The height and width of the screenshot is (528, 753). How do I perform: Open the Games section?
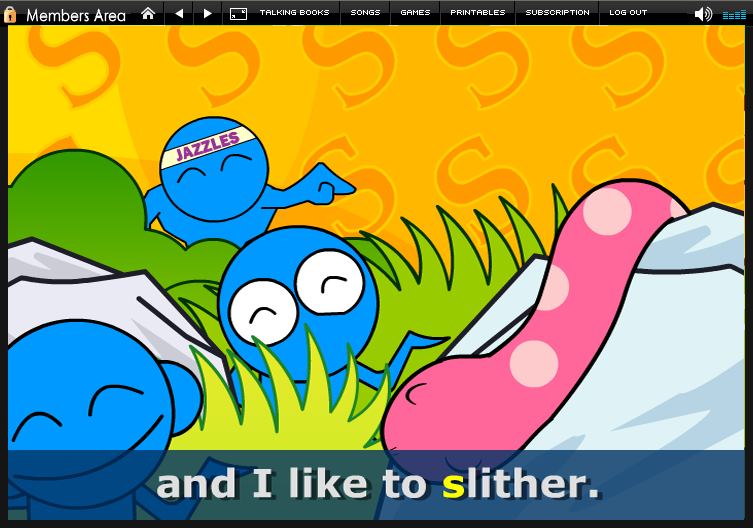click(x=415, y=13)
